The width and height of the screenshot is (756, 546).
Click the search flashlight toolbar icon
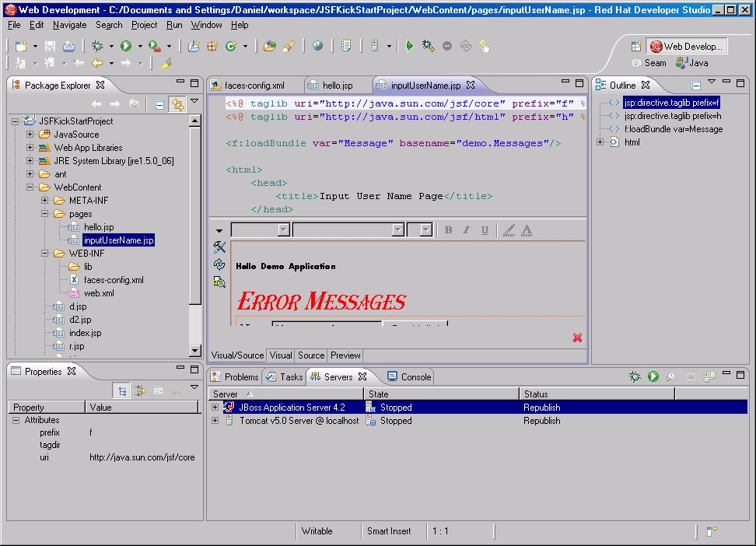point(289,47)
